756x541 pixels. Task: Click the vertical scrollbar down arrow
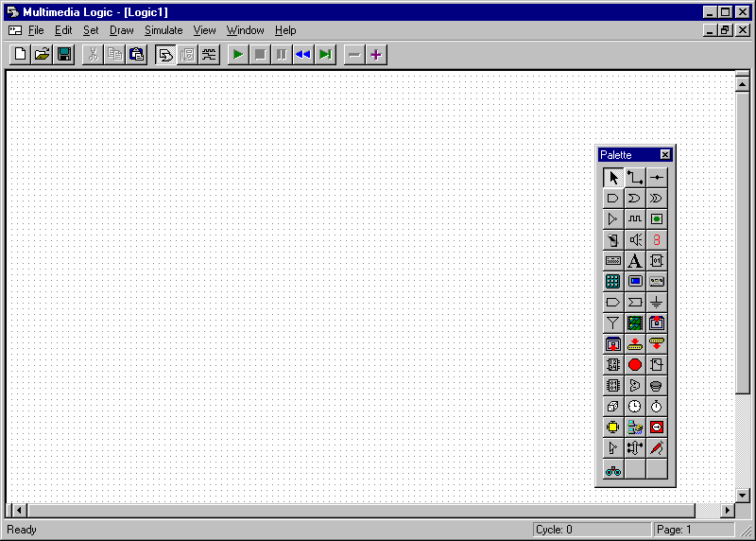(743, 495)
